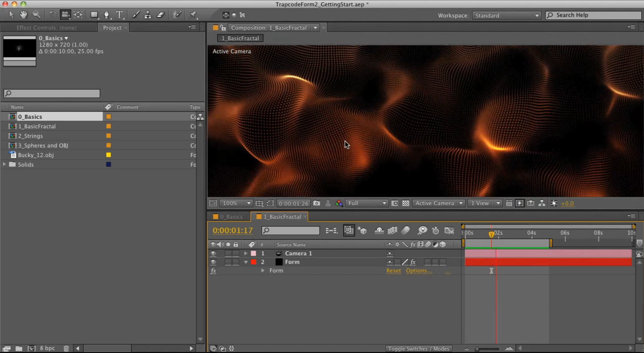
Task: Select the Zoom magnifier tool
Action: click(x=36, y=15)
